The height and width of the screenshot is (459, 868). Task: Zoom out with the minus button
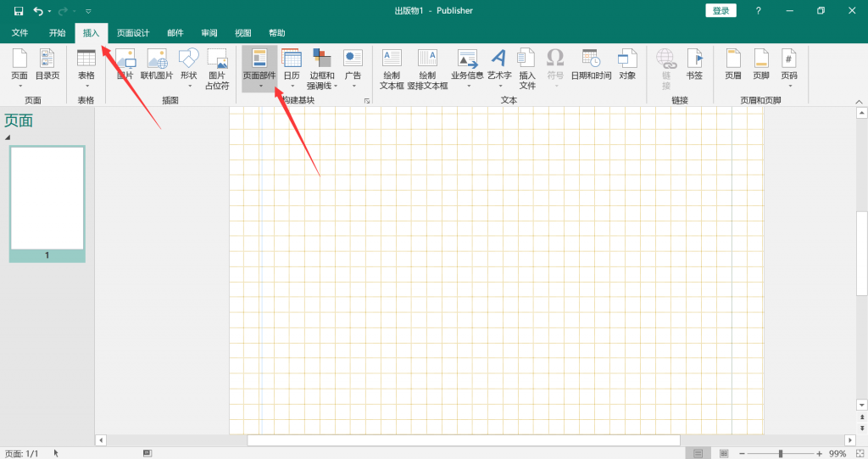pyautogui.click(x=742, y=453)
